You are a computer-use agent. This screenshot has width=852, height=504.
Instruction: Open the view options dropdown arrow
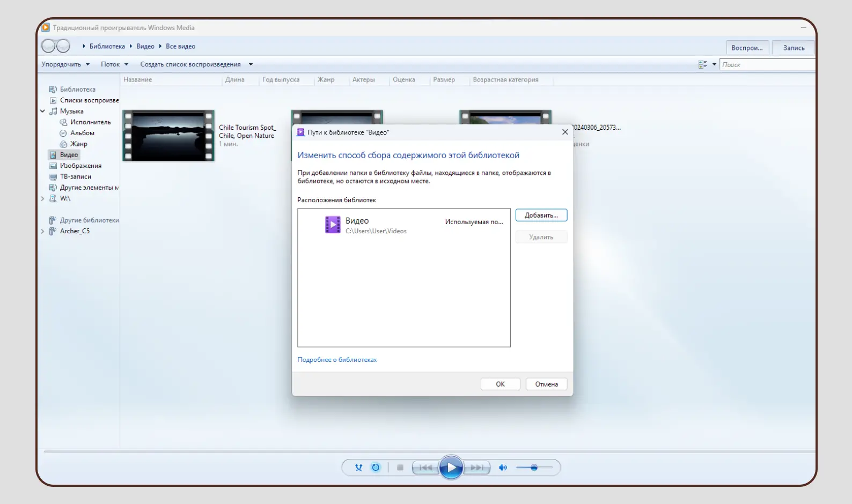714,64
